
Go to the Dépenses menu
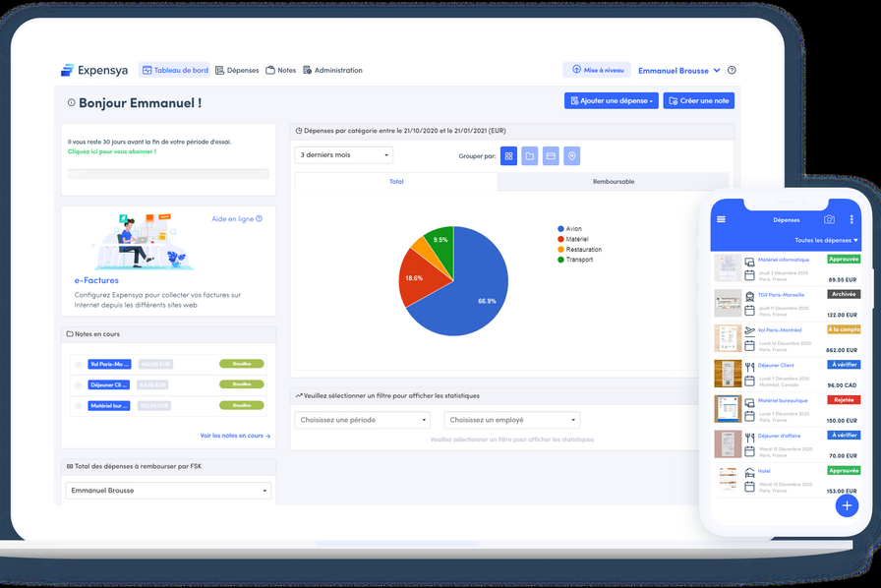tap(237, 71)
